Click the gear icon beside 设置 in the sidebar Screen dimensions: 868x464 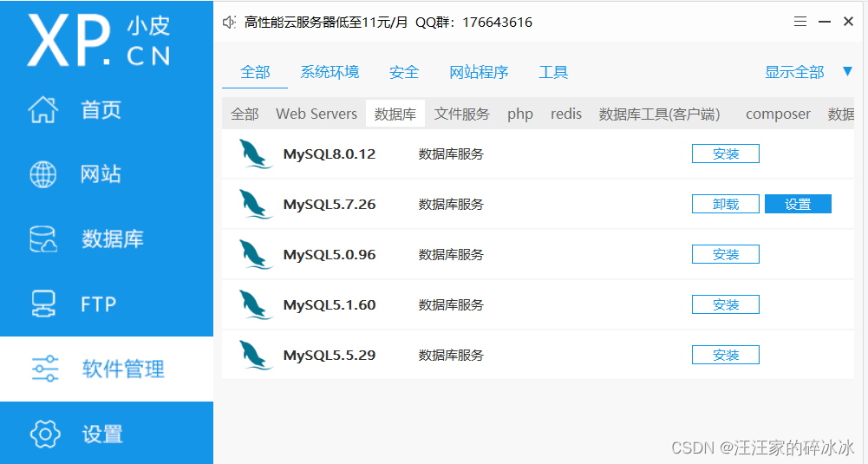[x=45, y=434]
